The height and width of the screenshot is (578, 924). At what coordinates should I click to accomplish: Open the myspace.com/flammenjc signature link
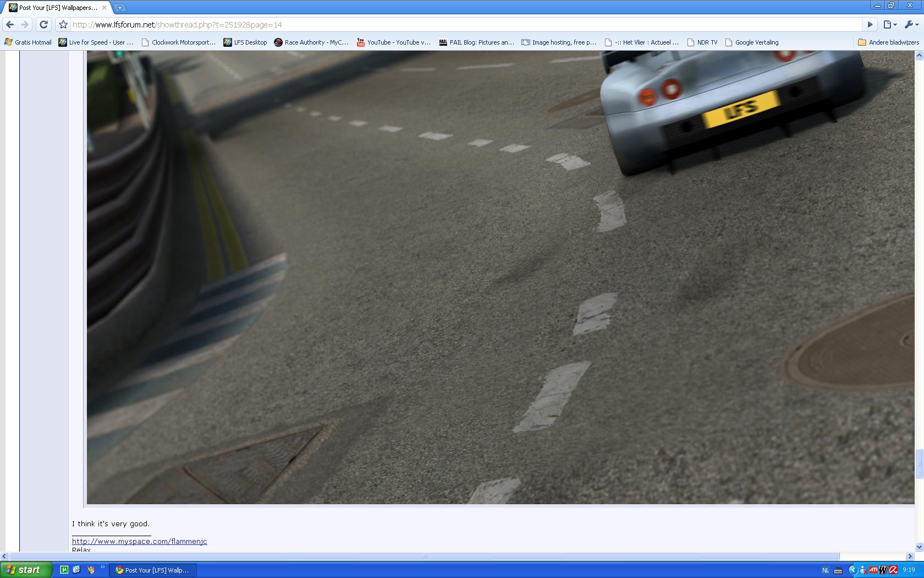140,542
